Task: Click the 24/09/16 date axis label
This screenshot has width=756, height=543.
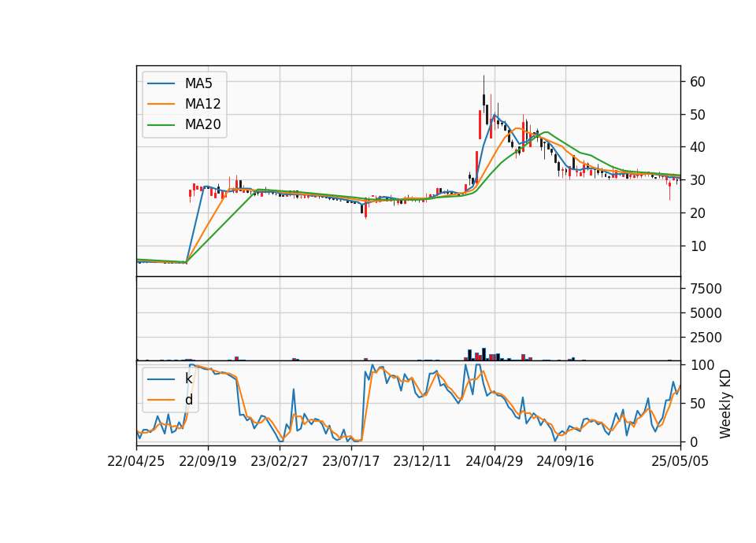Action: tap(565, 462)
